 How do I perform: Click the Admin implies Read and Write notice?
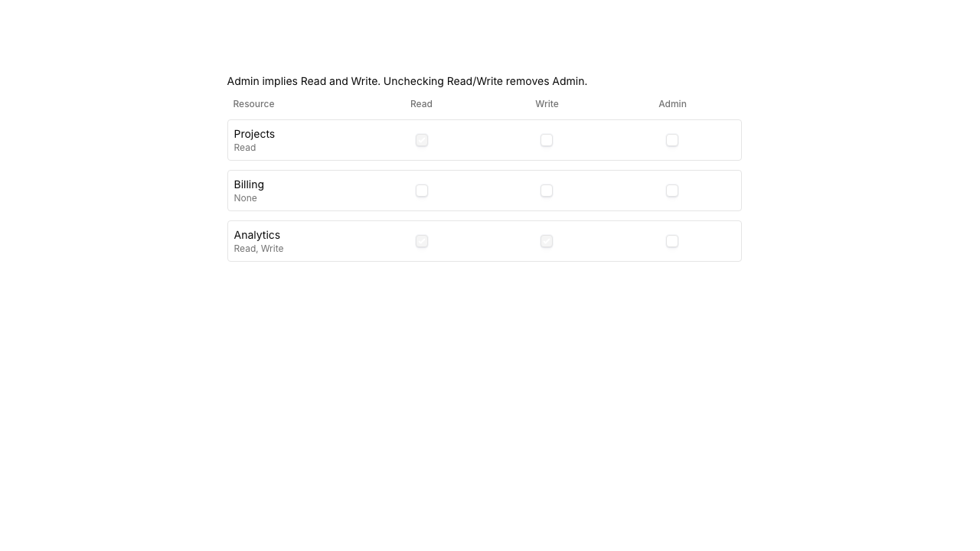tap(407, 81)
